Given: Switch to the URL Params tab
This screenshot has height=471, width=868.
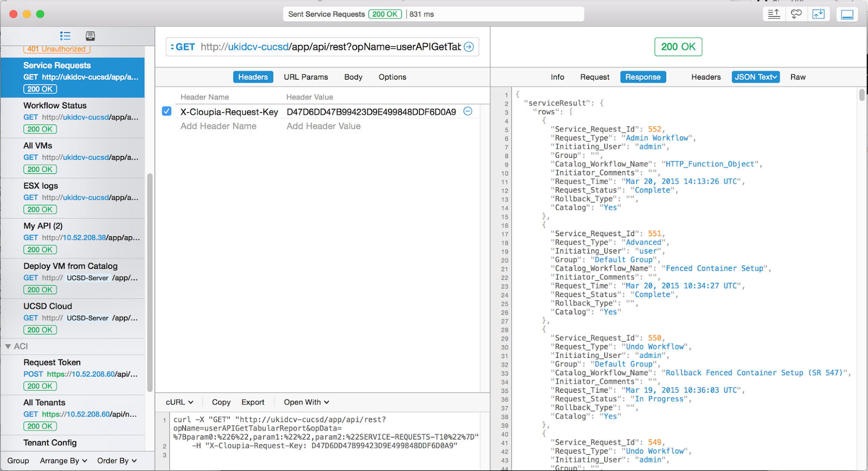Looking at the screenshot, I should coord(305,77).
